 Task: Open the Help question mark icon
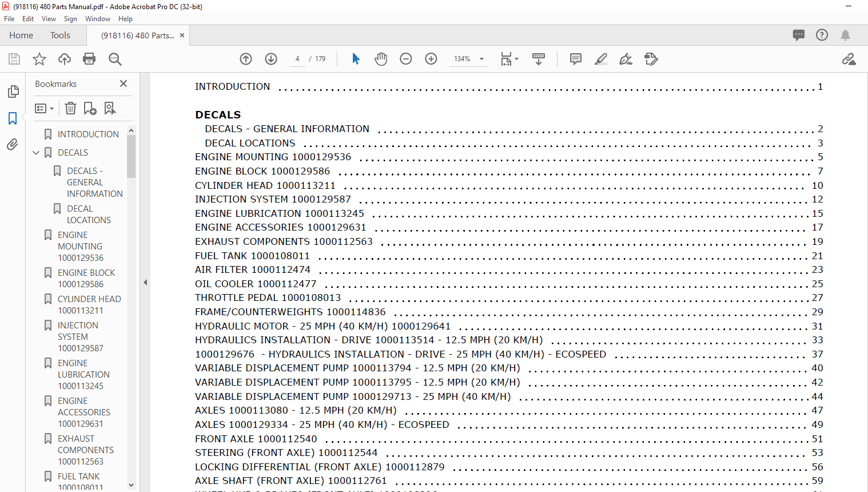822,35
